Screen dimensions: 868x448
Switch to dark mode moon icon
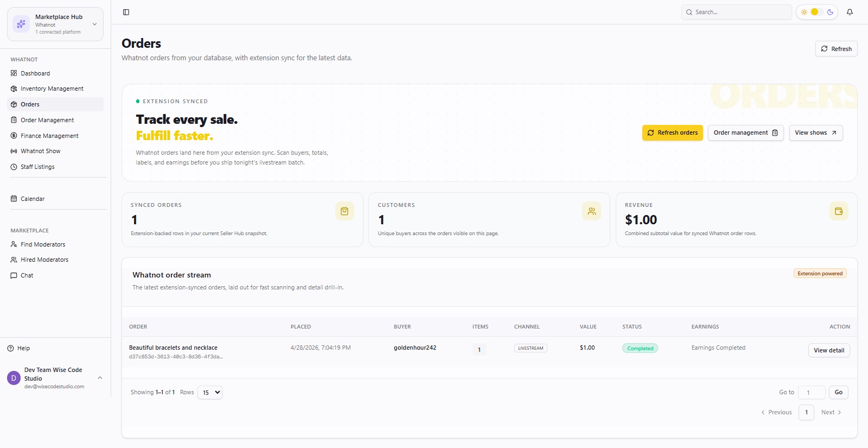pos(830,12)
